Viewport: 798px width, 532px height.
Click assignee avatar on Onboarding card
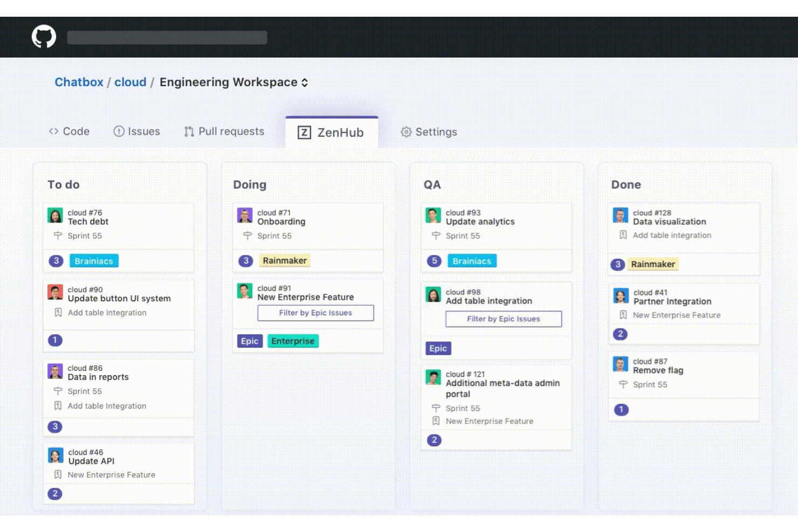click(245, 216)
